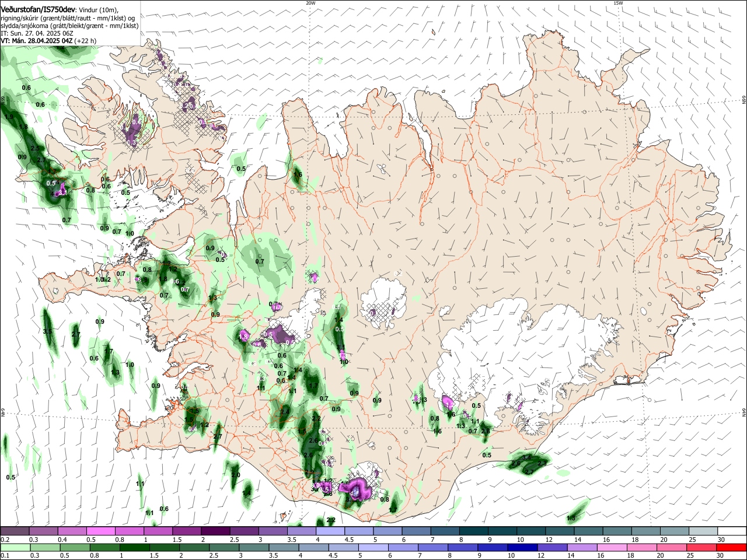Click the '15W' longitude label at top
This screenshot has height=560, width=747.
click(618, 3)
